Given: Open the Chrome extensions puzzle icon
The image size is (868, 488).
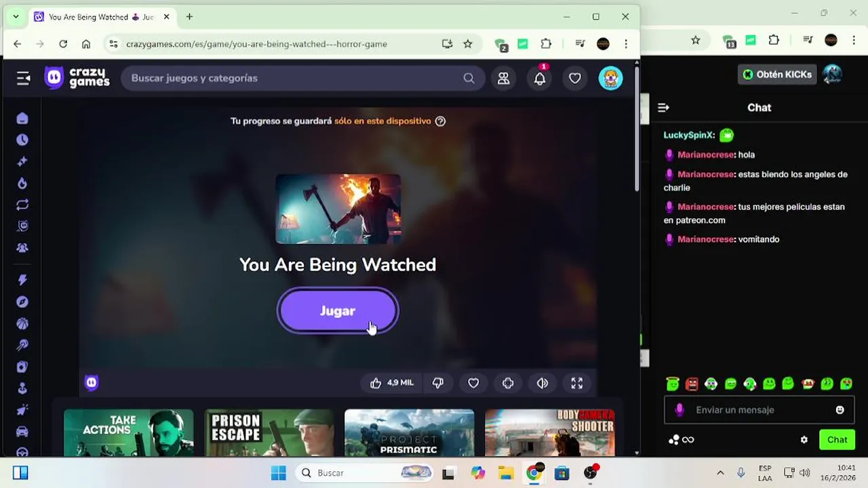Looking at the screenshot, I should (546, 44).
